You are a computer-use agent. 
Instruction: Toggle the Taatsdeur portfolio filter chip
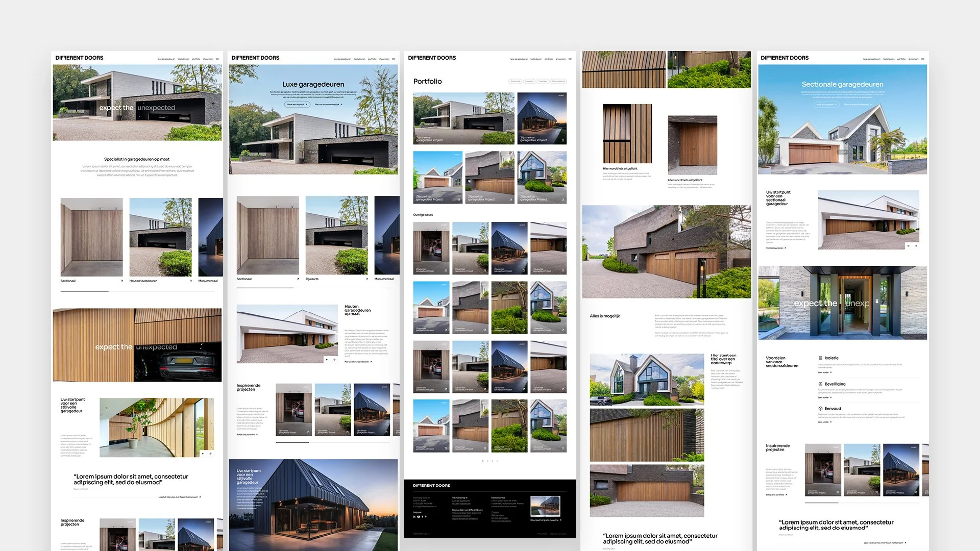point(543,81)
